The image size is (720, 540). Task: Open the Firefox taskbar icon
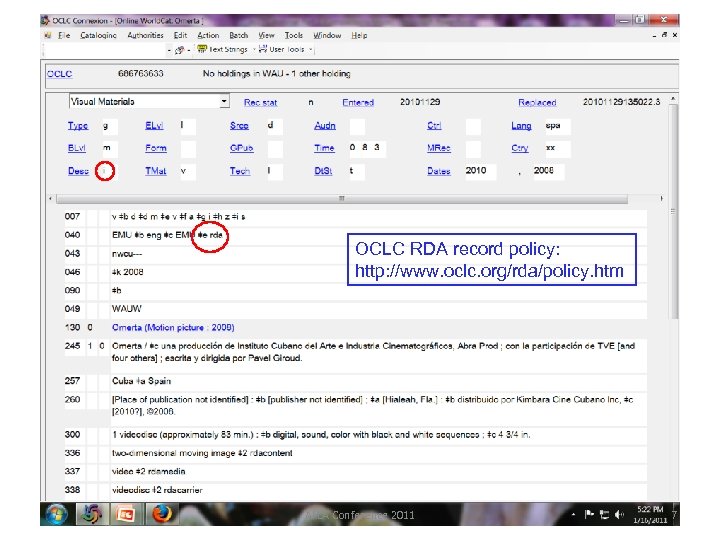[161, 514]
